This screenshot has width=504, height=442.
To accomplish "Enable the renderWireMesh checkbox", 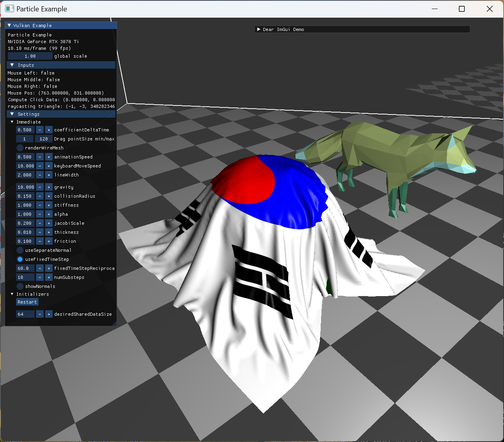I will click(x=20, y=148).
